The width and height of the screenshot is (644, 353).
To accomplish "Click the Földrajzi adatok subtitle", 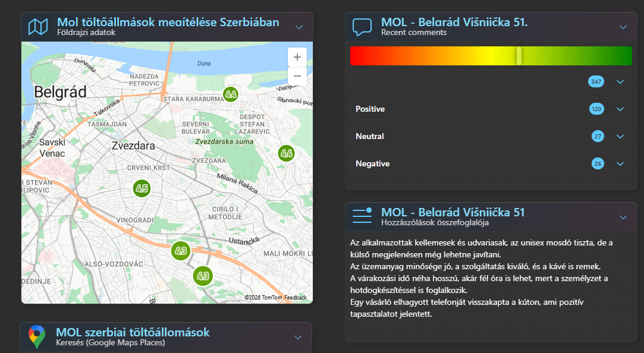I will (x=86, y=33).
